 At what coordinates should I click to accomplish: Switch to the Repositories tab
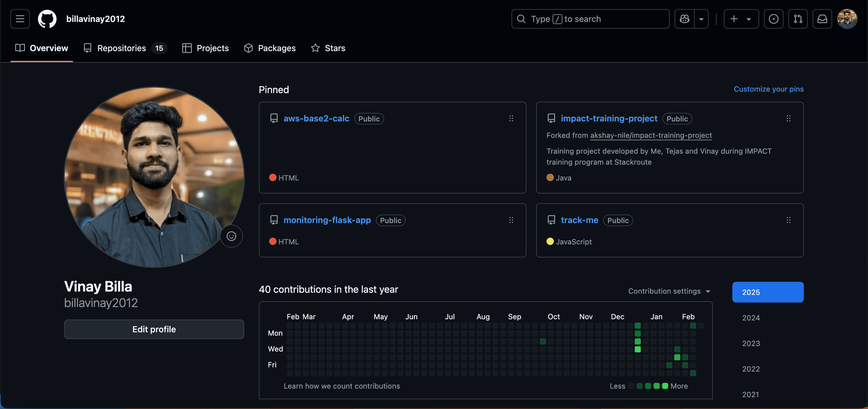coord(125,48)
